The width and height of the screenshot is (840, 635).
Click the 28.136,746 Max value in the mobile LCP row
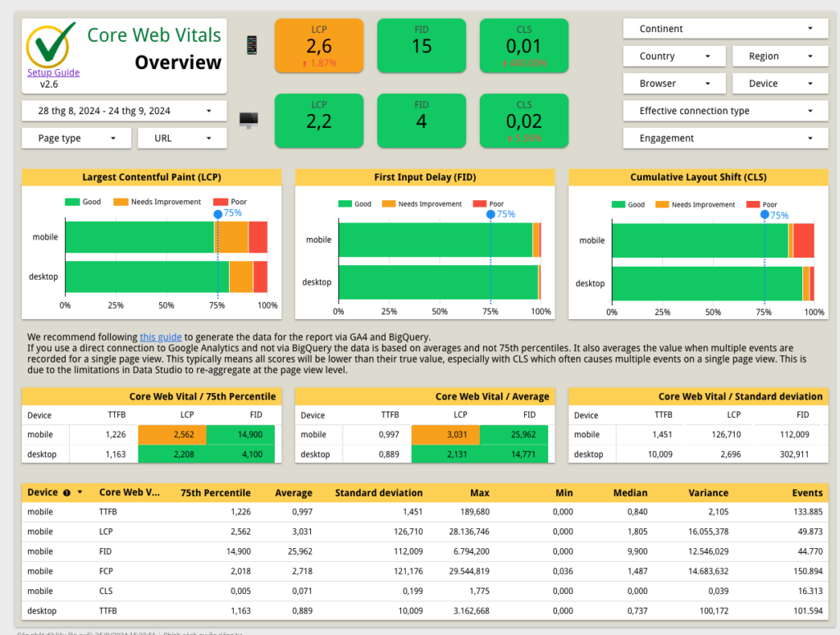469,532
